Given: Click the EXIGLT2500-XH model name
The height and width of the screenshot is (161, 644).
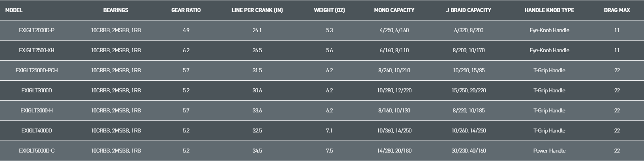Looking at the screenshot, I should tap(36, 50).
